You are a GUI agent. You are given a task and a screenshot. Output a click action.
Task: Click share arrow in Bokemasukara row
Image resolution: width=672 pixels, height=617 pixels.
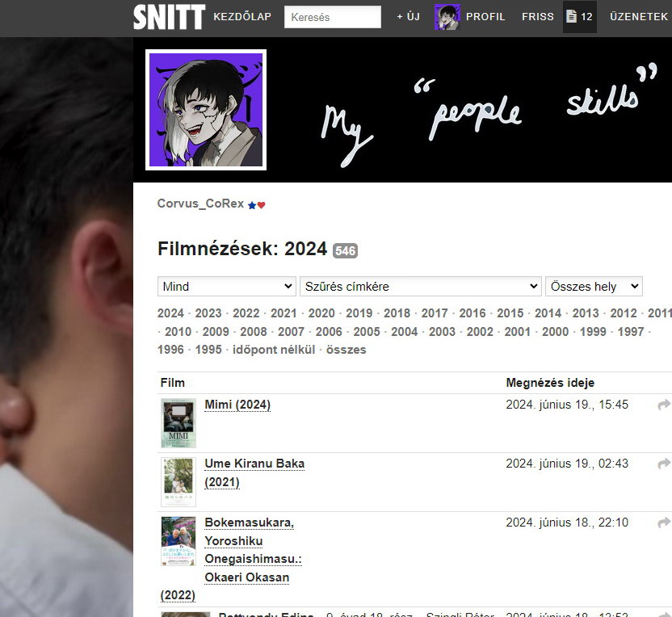pyautogui.click(x=664, y=523)
